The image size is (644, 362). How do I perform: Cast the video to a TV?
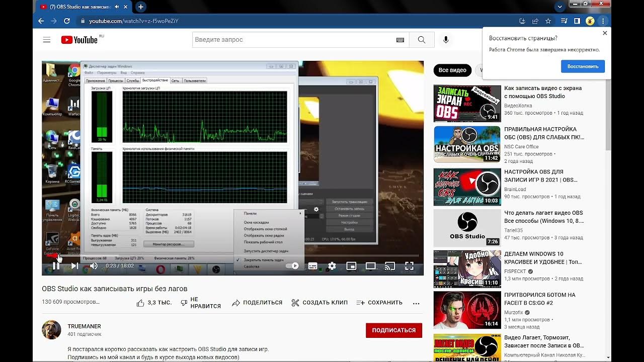pyautogui.click(x=390, y=266)
